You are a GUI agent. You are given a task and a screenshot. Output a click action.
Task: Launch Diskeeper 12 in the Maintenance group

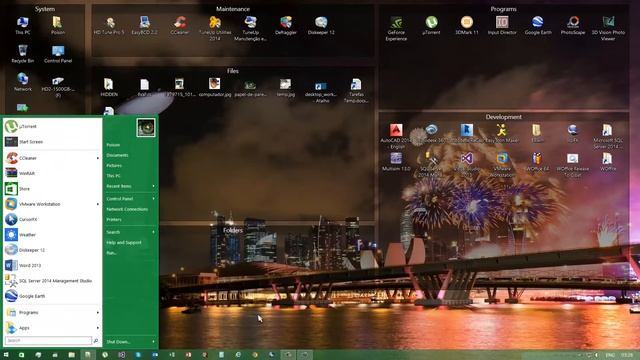click(321, 25)
